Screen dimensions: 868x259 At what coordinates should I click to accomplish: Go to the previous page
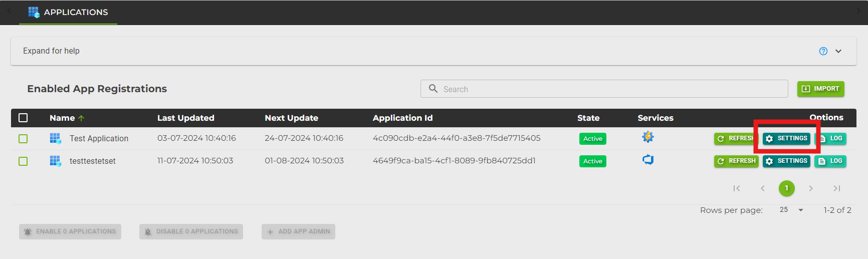tap(763, 188)
